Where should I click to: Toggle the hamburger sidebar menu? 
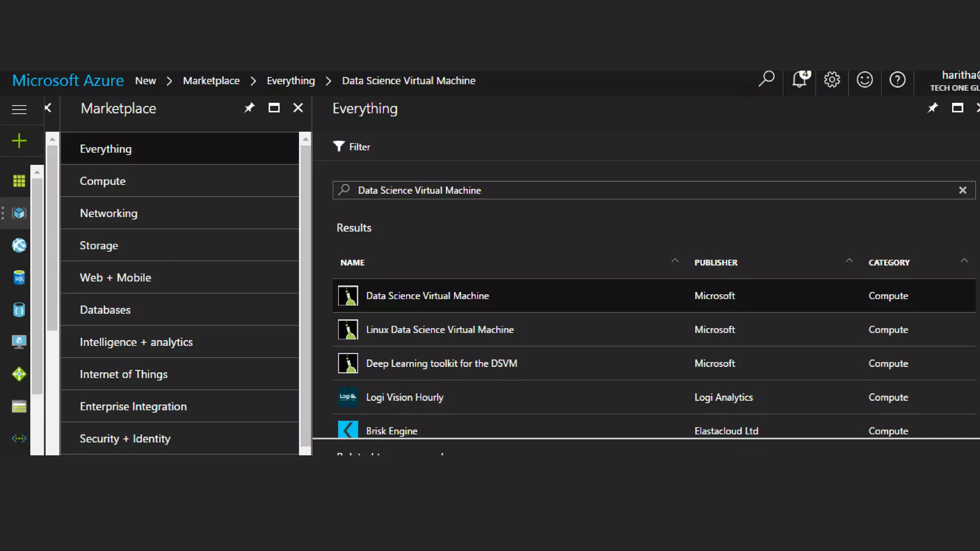(19, 110)
